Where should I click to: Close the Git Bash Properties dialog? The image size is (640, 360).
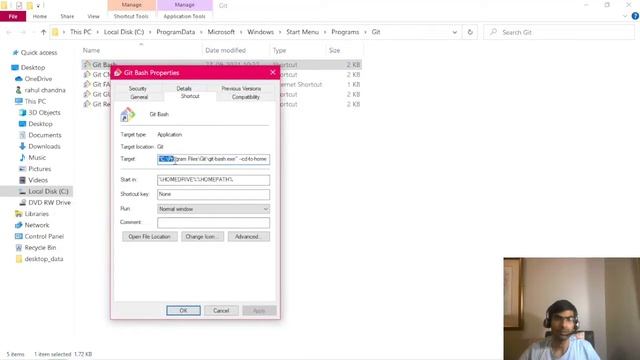click(x=273, y=72)
